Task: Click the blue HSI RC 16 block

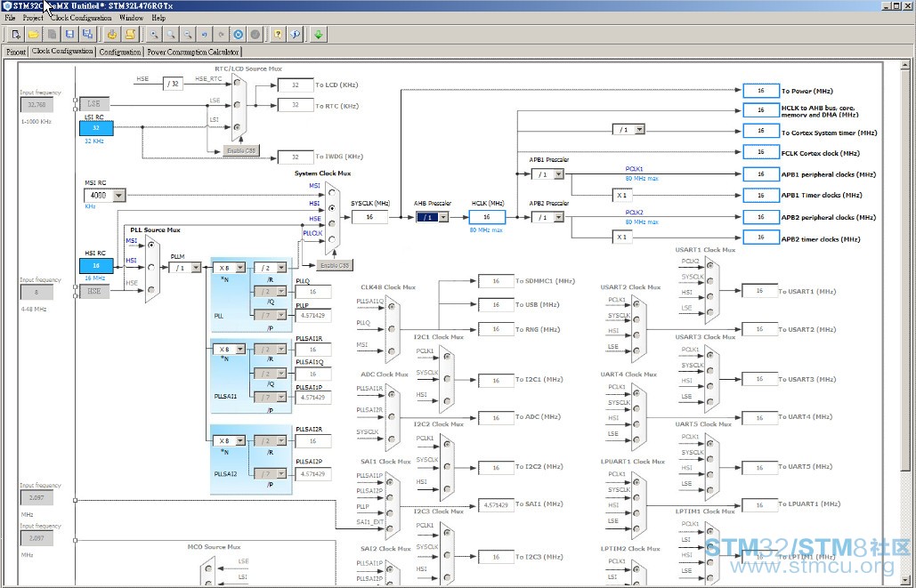Action: click(96, 266)
